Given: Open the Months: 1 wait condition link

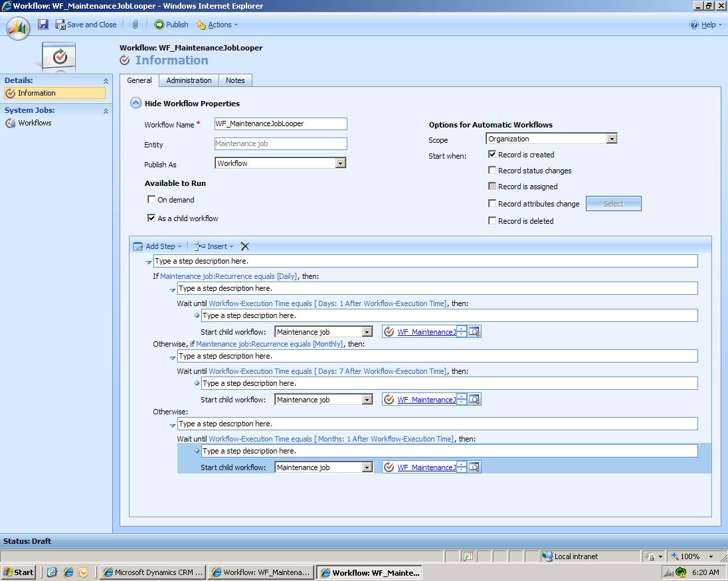Looking at the screenshot, I should click(x=331, y=439).
